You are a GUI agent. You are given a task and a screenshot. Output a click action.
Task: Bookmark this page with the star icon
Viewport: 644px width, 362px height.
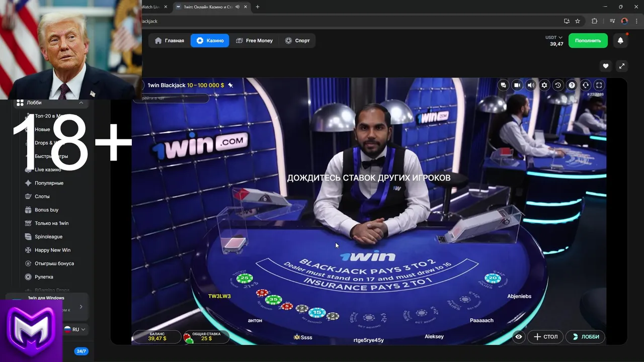(x=578, y=21)
